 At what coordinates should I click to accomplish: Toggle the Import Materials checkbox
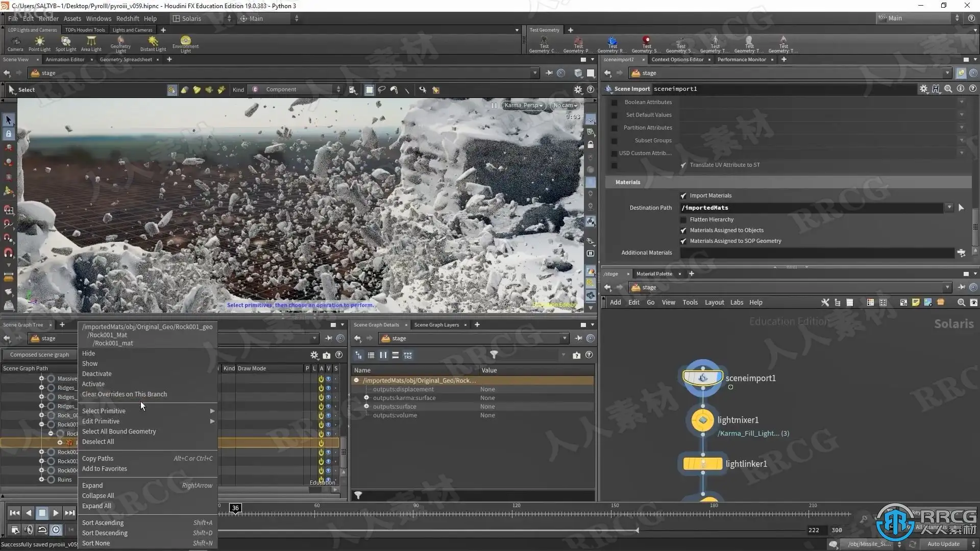tap(683, 196)
